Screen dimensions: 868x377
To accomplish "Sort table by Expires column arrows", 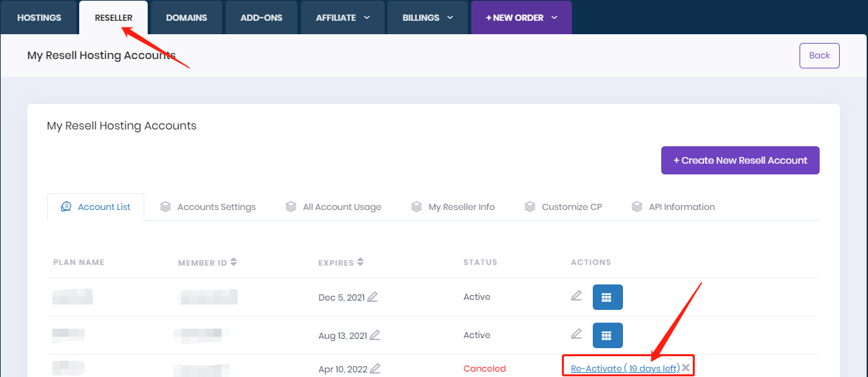I will (x=360, y=262).
